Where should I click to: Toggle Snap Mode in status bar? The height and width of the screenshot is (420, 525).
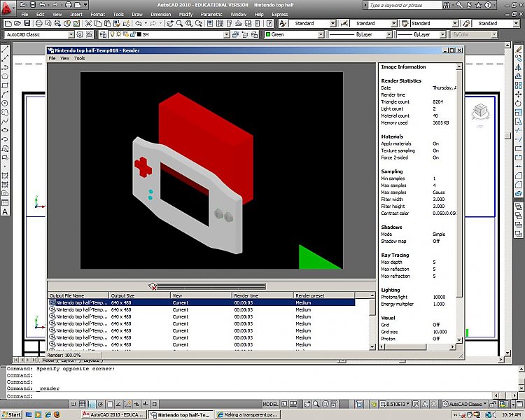tap(73, 404)
